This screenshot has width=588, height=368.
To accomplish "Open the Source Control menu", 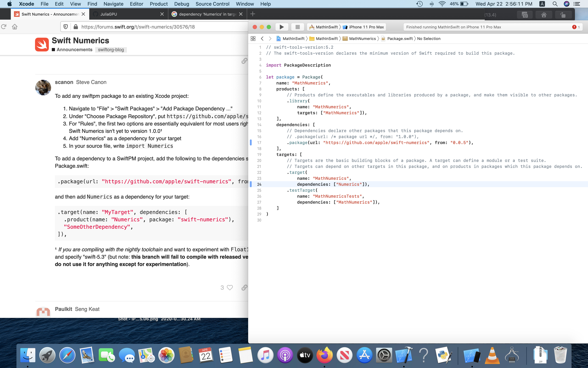I will [x=212, y=4].
